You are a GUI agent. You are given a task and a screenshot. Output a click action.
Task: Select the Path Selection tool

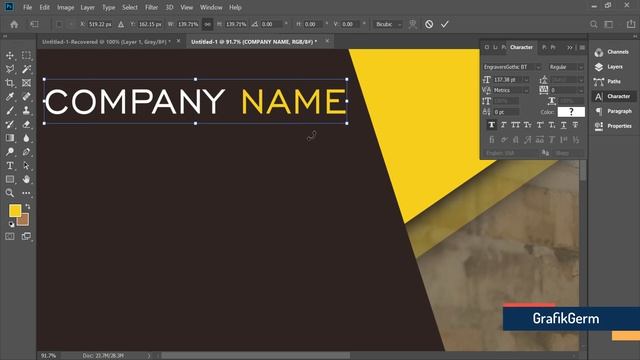click(26, 166)
